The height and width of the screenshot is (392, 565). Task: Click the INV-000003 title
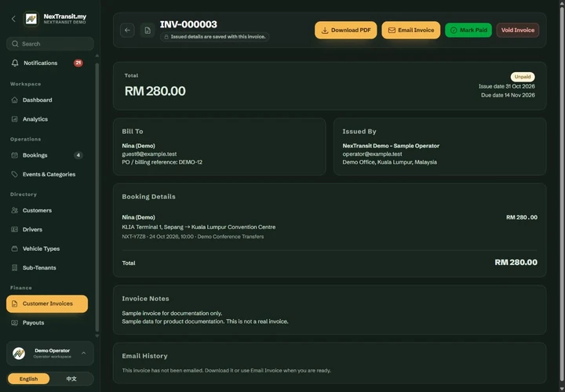[188, 24]
